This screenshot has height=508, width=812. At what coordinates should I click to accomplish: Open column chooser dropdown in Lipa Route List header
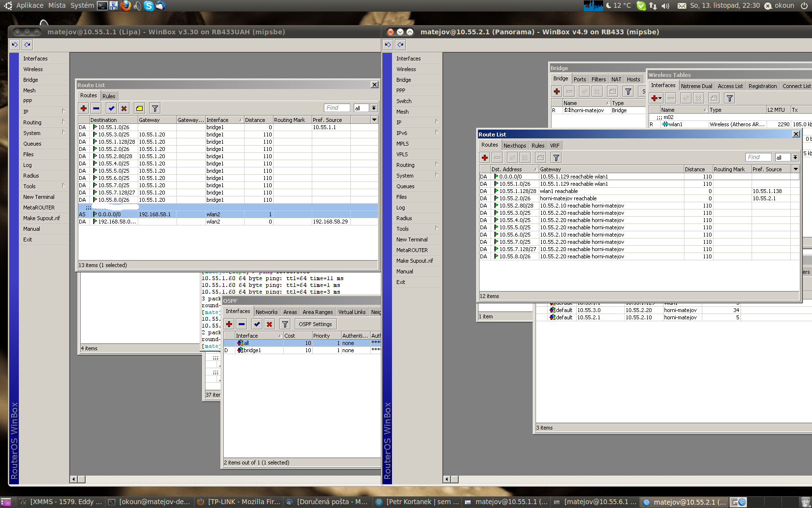374,120
